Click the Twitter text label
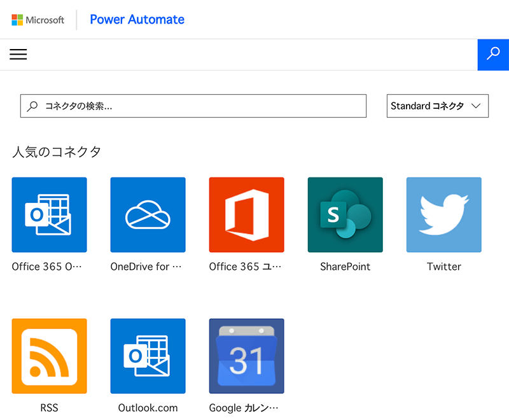Screen dimensions: 509x420 pyautogui.click(x=443, y=267)
